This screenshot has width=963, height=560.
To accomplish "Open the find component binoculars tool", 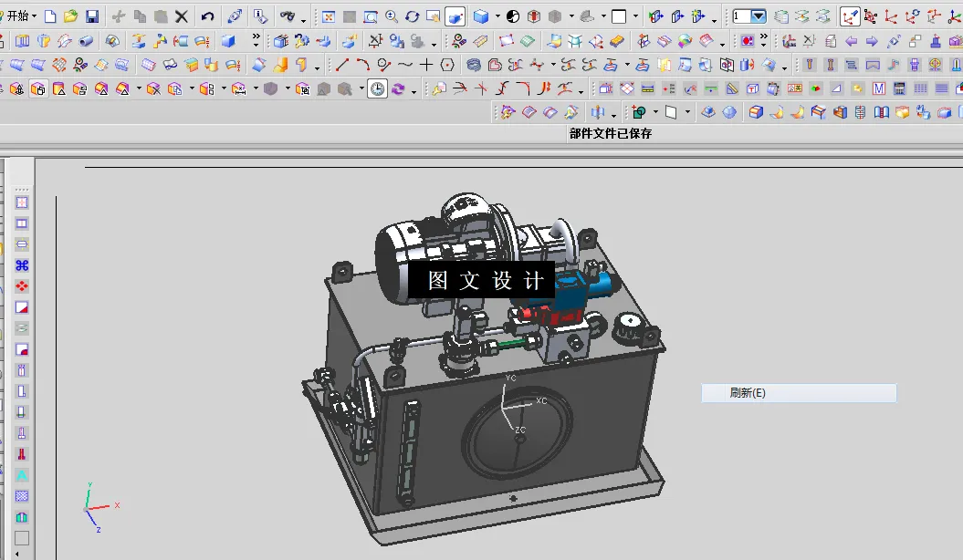I will pyautogui.click(x=285, y=16).
